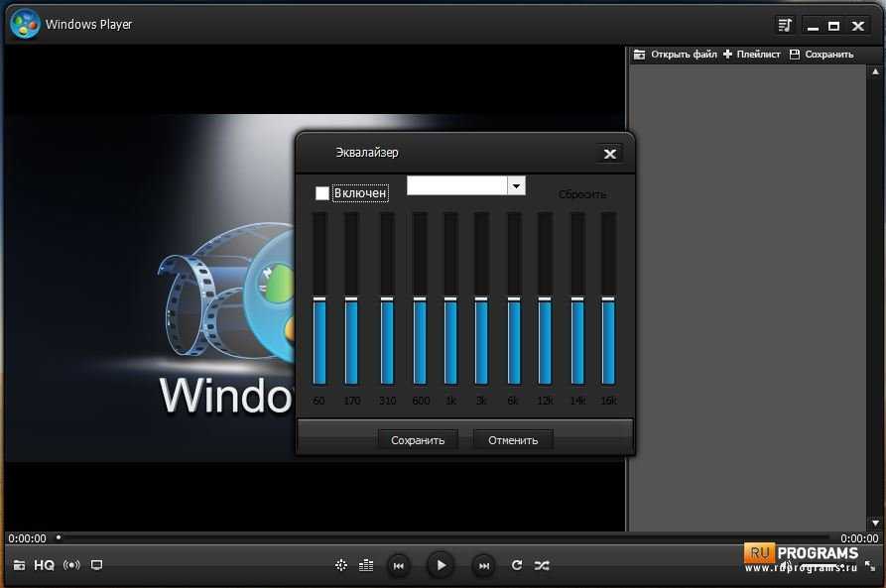Minimize the Windows Player window
This screenshot has height=588, width=886.
[x=814, y=26]
